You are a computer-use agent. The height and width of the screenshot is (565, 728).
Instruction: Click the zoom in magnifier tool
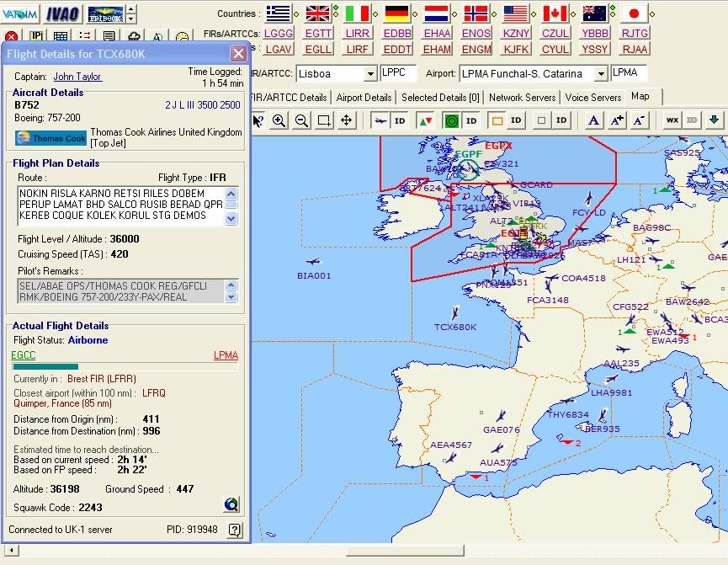279,120
